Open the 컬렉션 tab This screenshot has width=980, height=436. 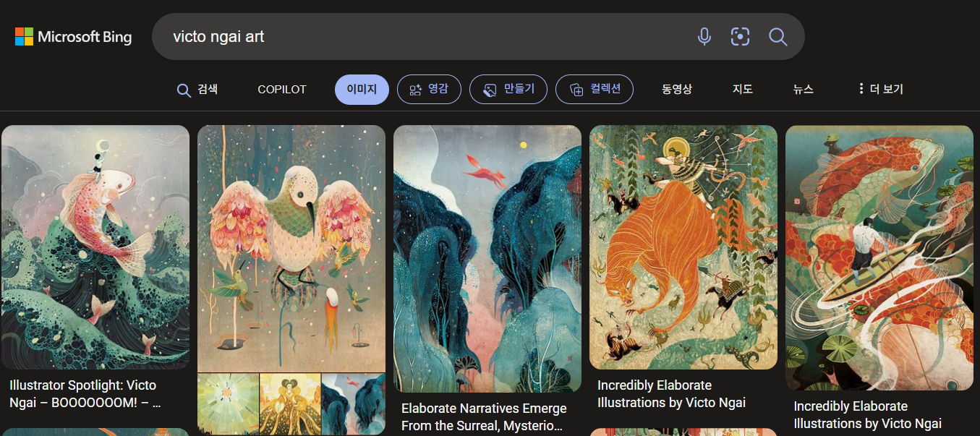click(x=595, y=90)
